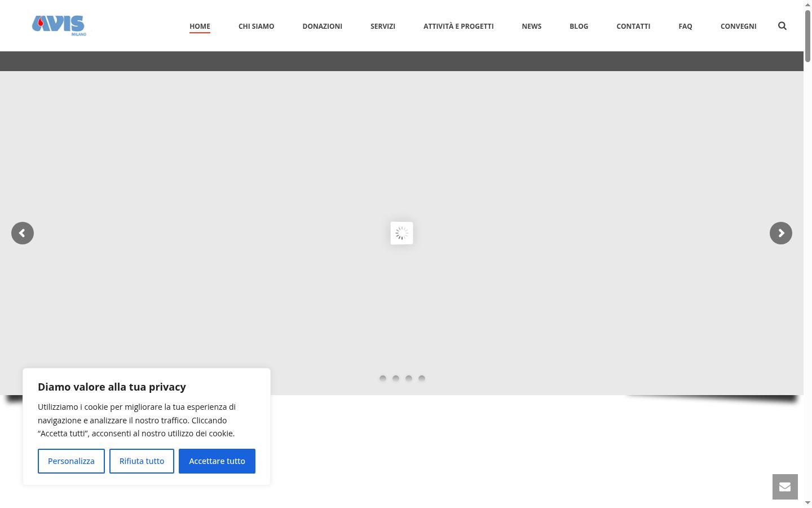Select the second slider dot
The width and height of the screenshot is (812, 508).
[396, 378]
